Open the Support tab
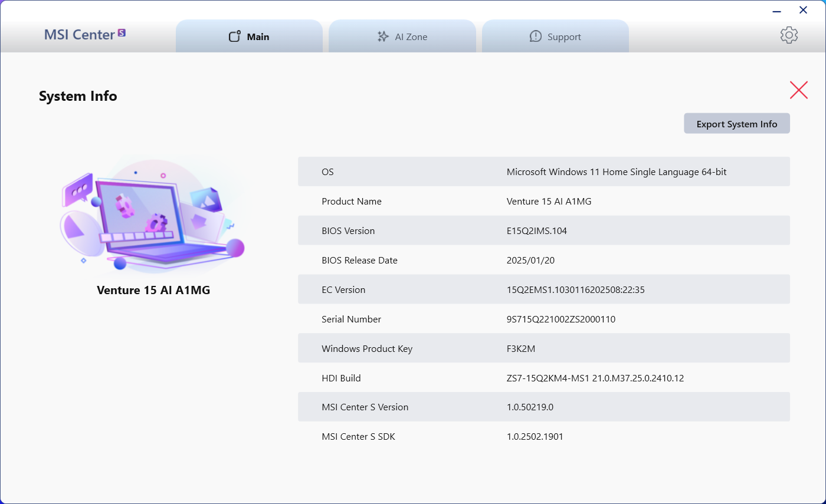This screenshot has width=826, height=504. [555, 37]
